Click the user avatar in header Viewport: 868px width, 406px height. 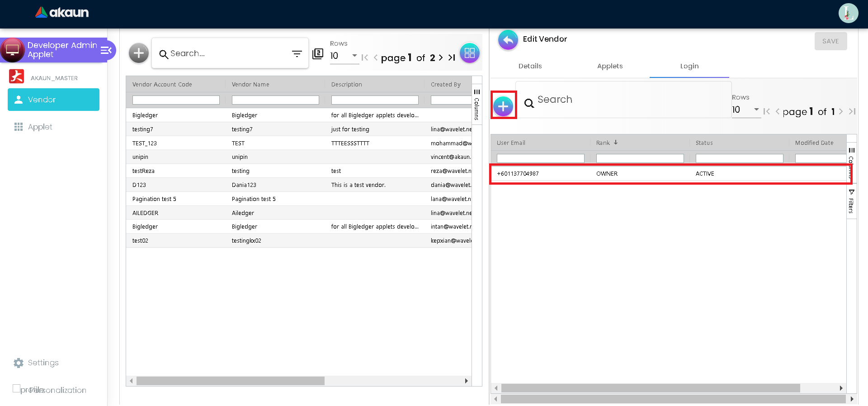[848, 13]
